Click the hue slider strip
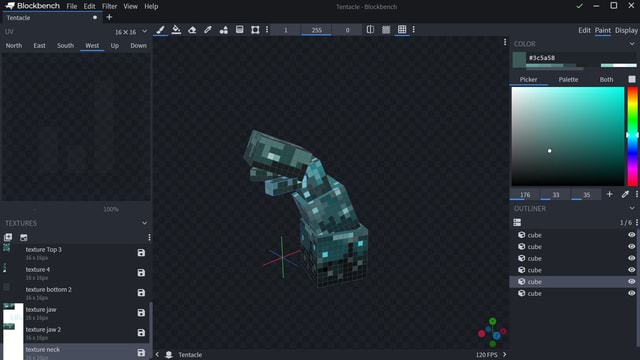Image resolution: width=640 pixels, height=360 pixels. pos(632,136)
